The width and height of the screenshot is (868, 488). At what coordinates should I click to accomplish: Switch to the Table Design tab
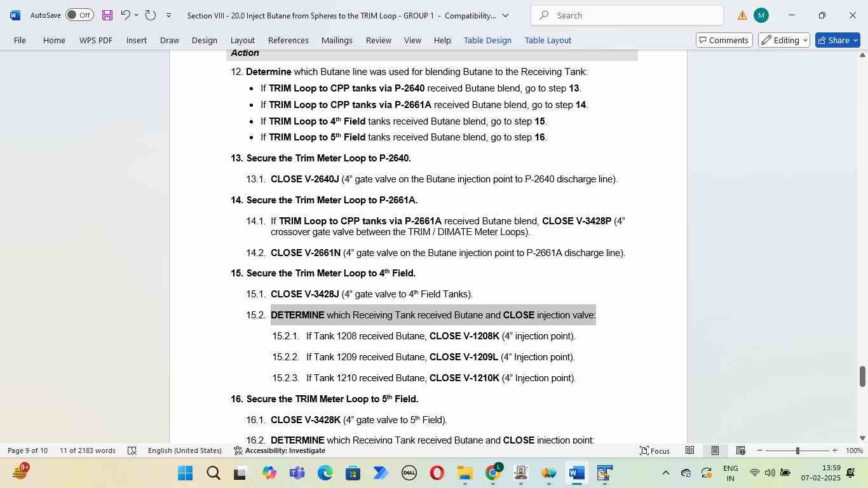(x=487, y=40)
